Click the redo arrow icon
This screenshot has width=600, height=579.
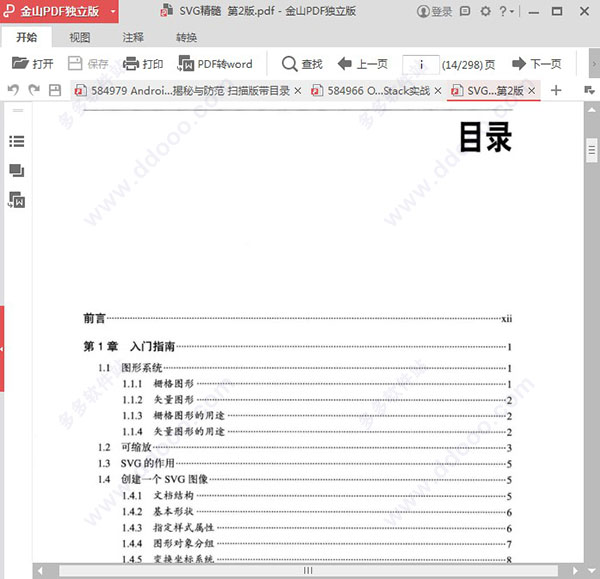[x=34, y=90]
